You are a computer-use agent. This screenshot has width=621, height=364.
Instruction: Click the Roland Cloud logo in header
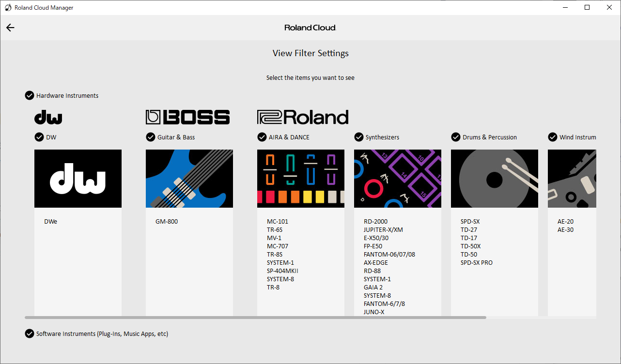click(310, 28)
